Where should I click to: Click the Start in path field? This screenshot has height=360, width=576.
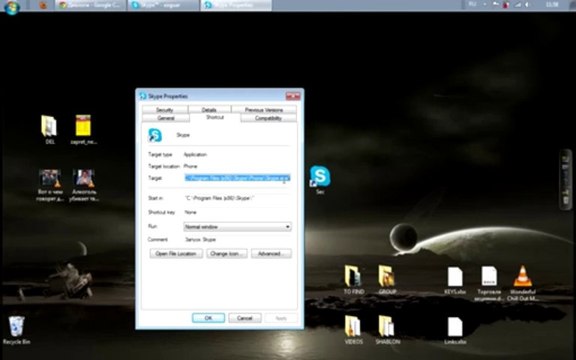[x=237, y=198]
